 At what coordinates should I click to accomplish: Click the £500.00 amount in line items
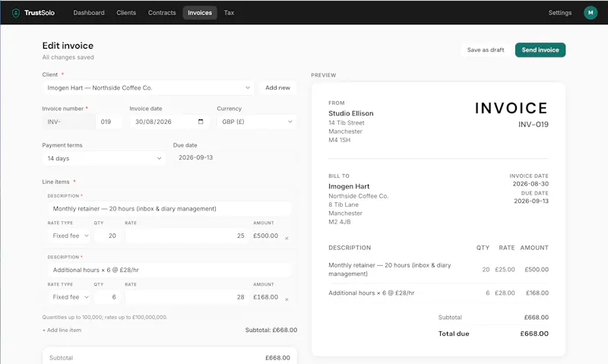[x=265, y=236]
